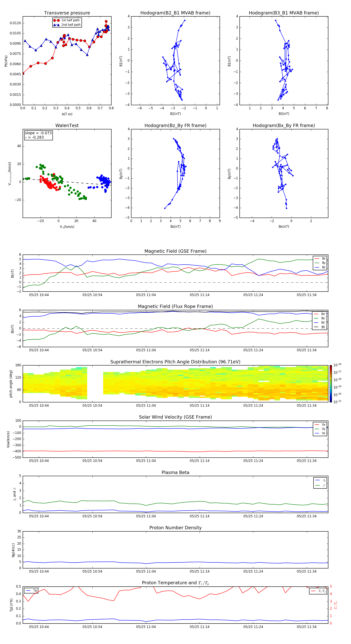Select the 'Tp' legend entry
This screenshot has width=351, height=644.
click(x=31, y=591)
